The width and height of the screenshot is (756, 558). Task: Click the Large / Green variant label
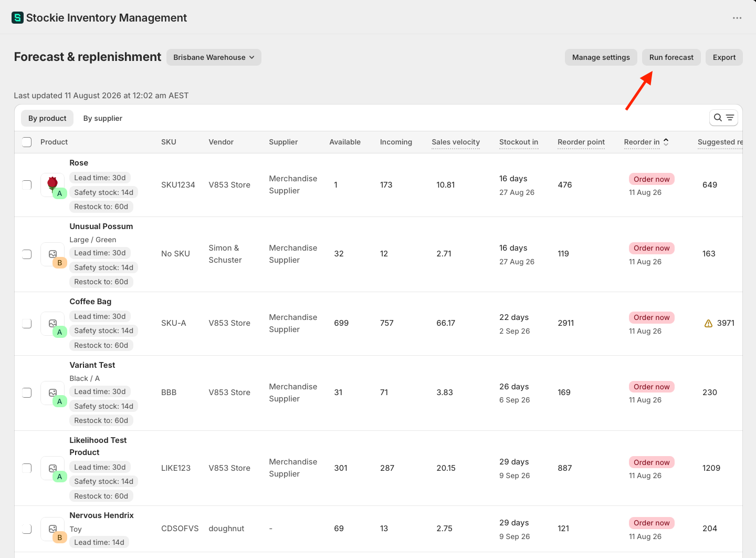click(93, 240)
